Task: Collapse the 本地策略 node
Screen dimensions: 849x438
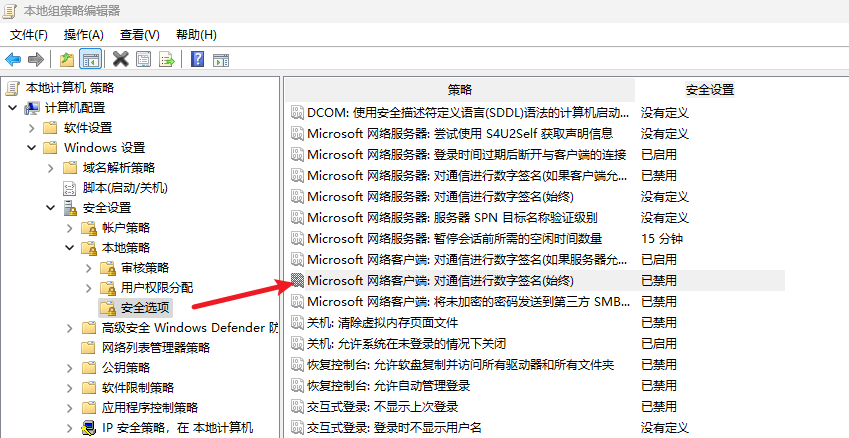Action: (x=69, y=248)
